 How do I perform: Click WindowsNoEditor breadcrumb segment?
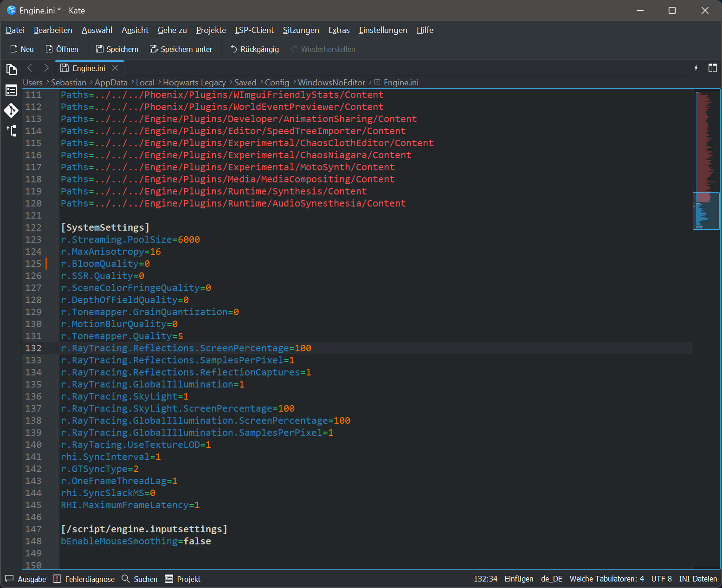click(331, 83)
